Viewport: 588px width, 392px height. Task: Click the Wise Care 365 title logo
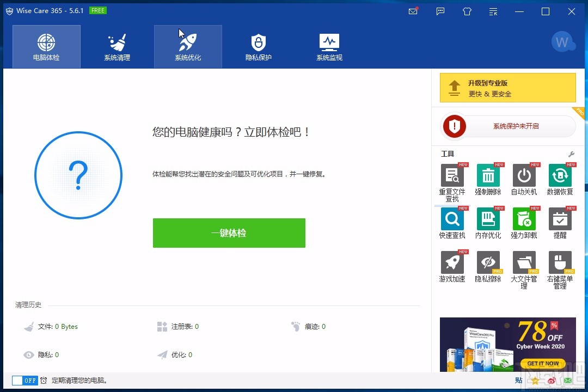point(9,11)
